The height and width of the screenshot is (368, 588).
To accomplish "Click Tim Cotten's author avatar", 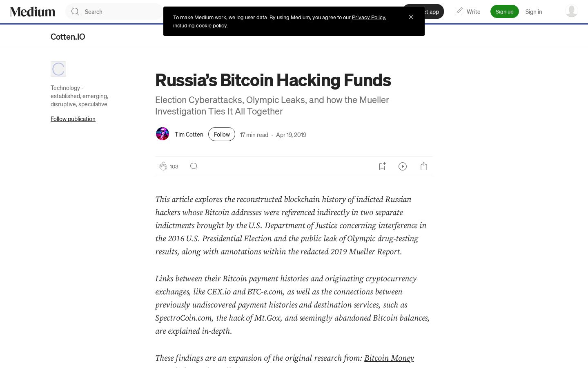I will [x=163, y=134].
